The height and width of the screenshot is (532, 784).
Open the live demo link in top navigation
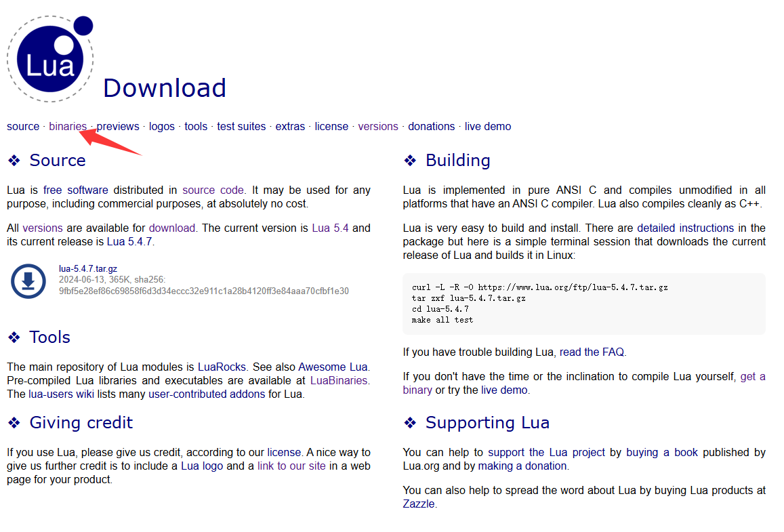point(488,127)
